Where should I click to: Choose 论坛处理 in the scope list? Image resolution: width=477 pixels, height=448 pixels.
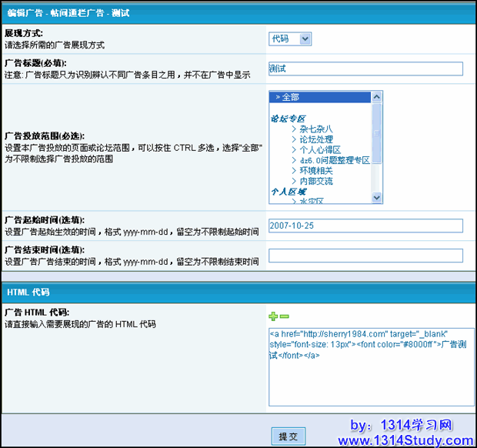coord(316,139)
